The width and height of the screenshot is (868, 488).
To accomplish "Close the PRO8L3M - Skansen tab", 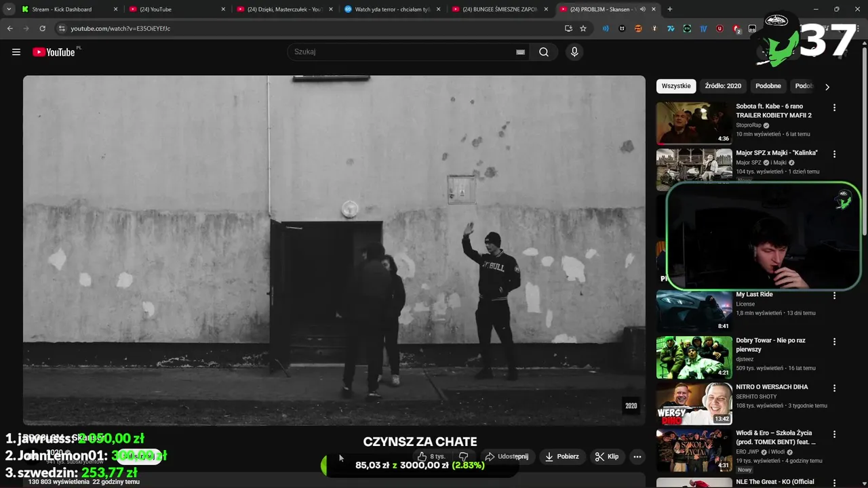I will (x=654, y=9).
